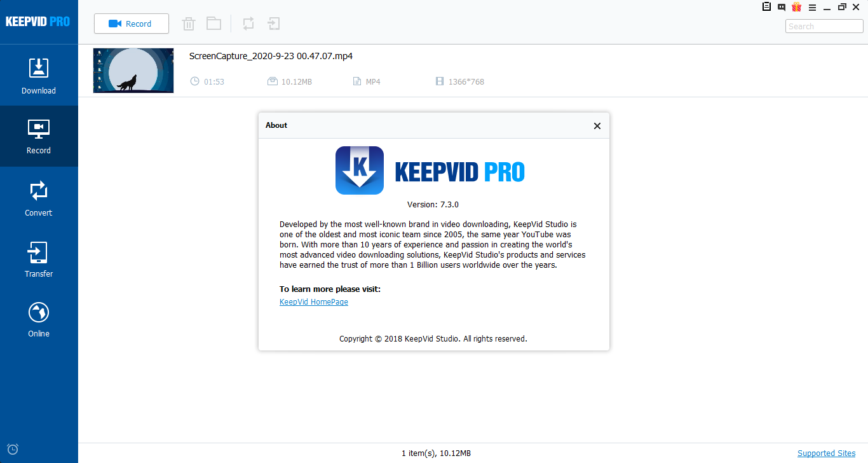The image size is (868, 463).
Task: Open the hamburger menu in the title bar
Action: click(x=811, y=8)
